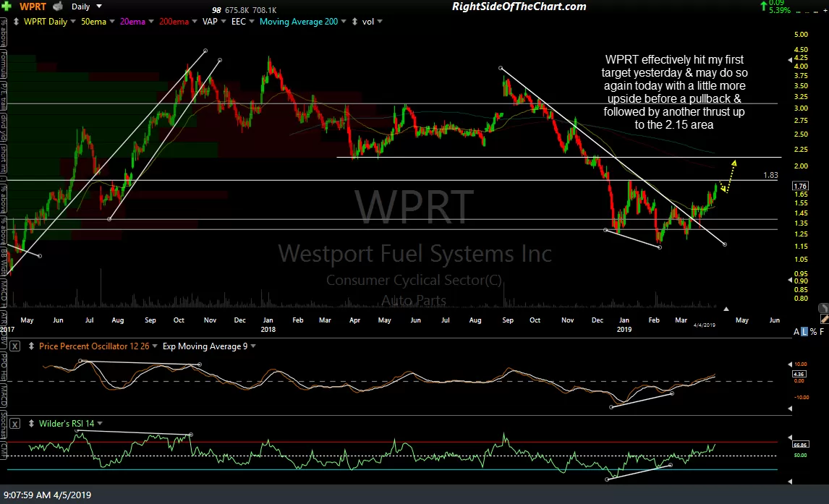
Task: Click the WPRT annotation note on chart
Action: (x=674, y=92)
